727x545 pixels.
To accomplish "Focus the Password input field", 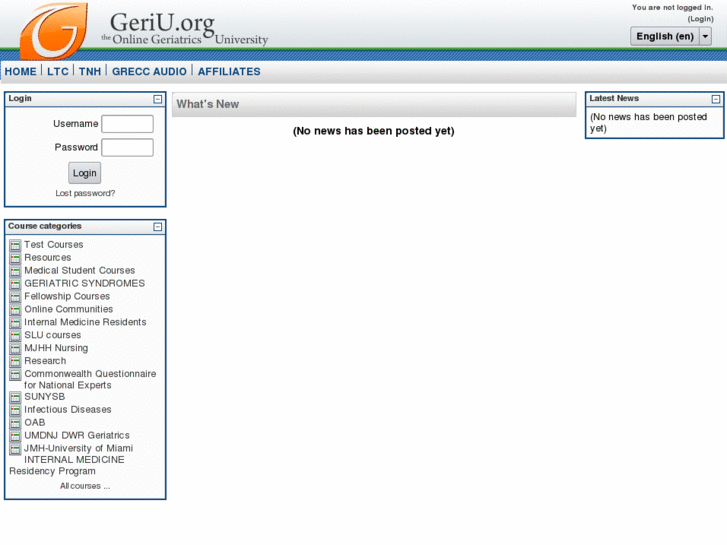I will [128, 147].
